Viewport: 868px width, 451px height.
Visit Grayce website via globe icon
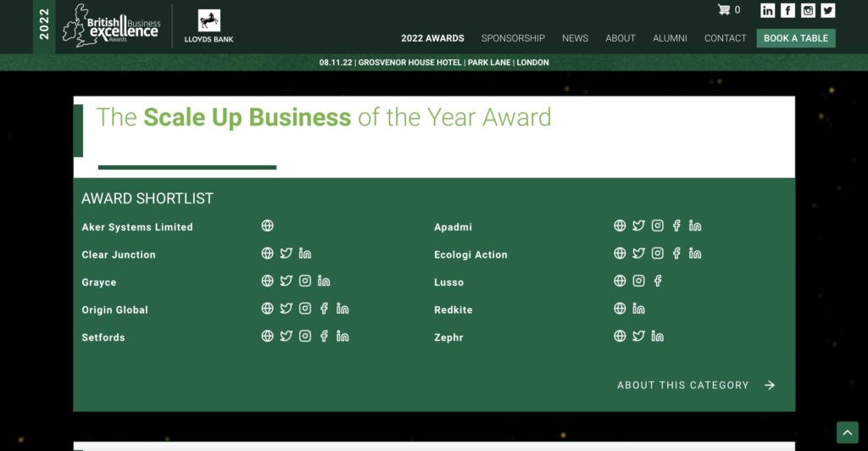pyautogui.click(x=267, y=281)
